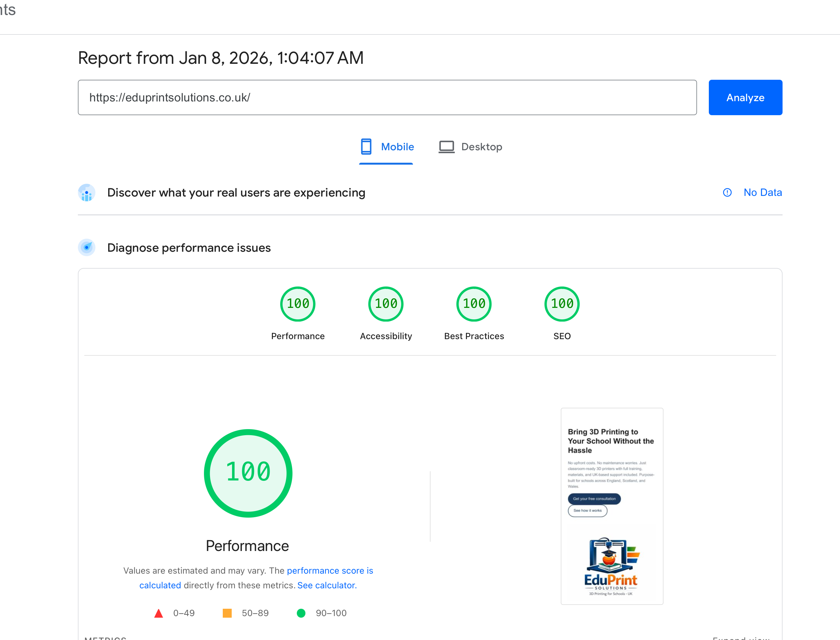Open the Best Practices score circle
Viewport: 840px width, 640px height.
point(473,304)
